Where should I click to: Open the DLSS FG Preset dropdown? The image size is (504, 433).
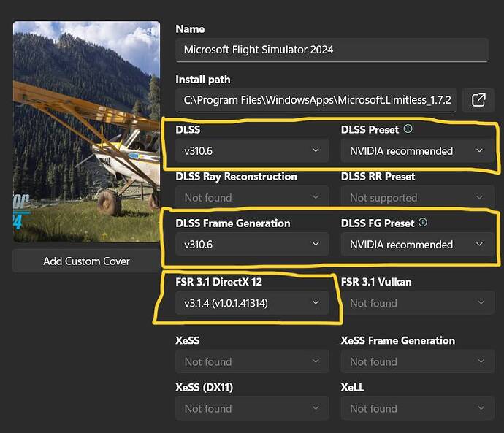pyautogui.click(x=417, y=244)
